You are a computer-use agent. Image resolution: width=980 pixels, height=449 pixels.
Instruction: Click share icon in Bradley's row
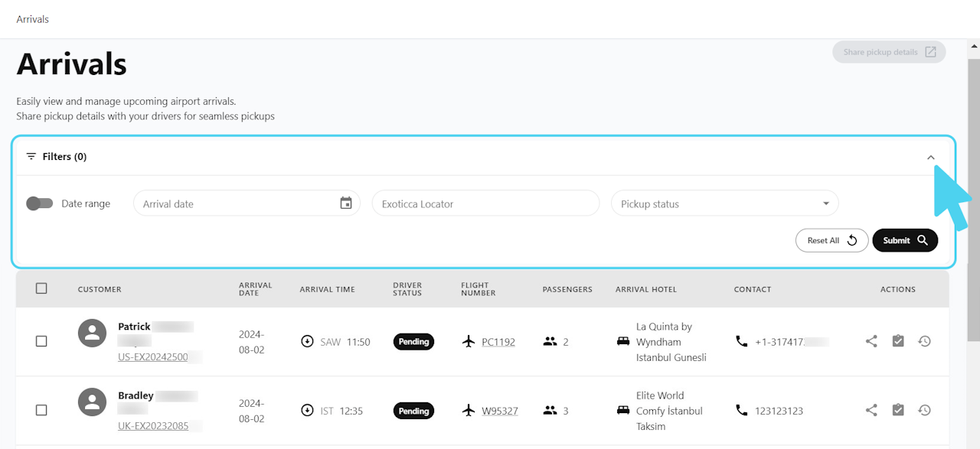coord(871,410)
